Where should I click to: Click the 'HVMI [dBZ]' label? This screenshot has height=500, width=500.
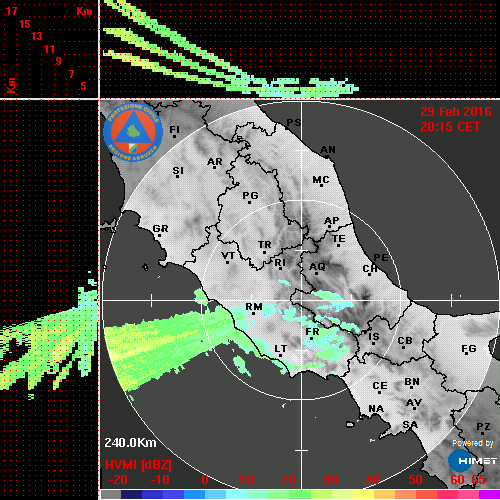click(x=138, y=465)
